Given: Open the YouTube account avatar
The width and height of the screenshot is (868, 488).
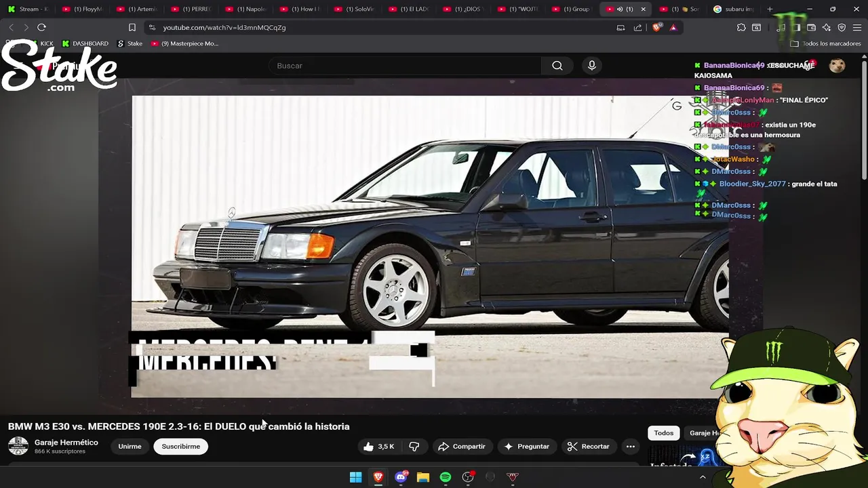Looking at the screenshot, I should pos(837,65).
